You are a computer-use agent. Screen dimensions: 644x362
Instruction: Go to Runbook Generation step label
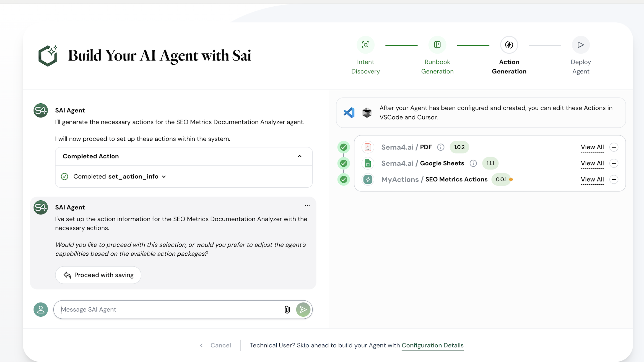point(437,67)
